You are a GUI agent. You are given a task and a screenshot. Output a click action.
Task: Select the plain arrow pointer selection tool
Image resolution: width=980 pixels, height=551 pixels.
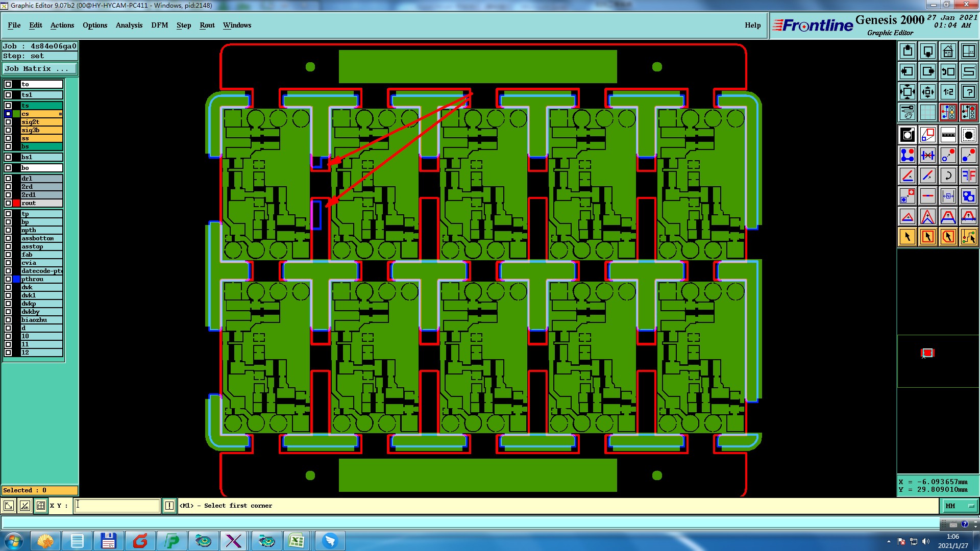click(907, 237)
